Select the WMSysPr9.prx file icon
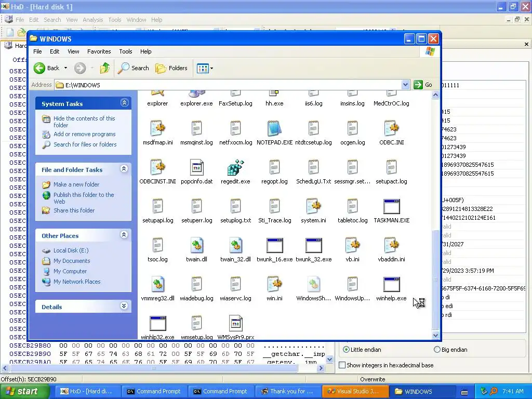The width and height of the screenshot is (532, 399). click(235, 324)
